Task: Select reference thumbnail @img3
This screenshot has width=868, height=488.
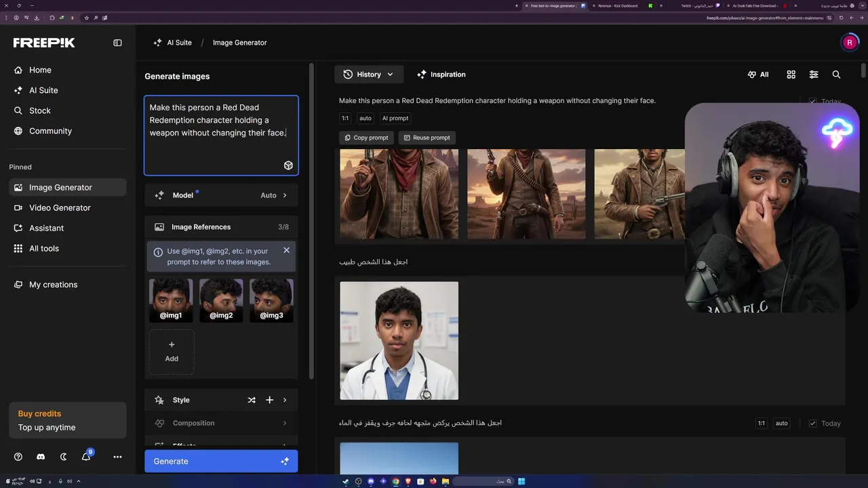Action: (x=271, y=300)
